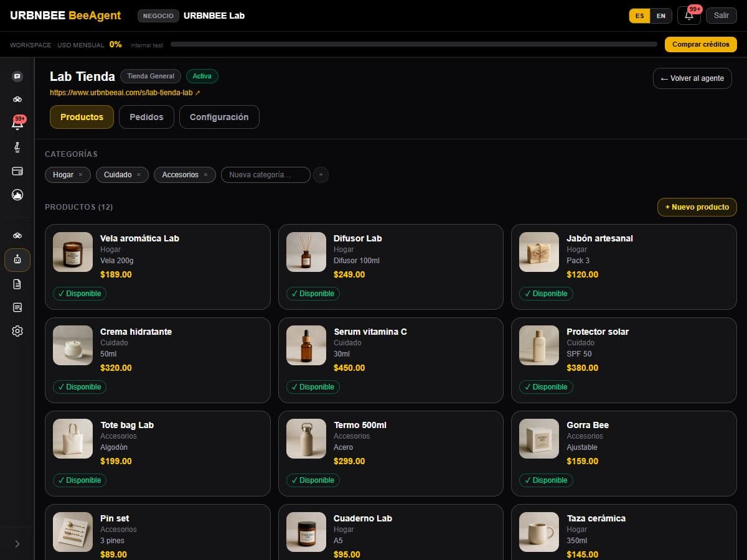The image size is (747, 560).
Task: Click the header notification bell beside Salir
Action: click(x=689, y=16)
